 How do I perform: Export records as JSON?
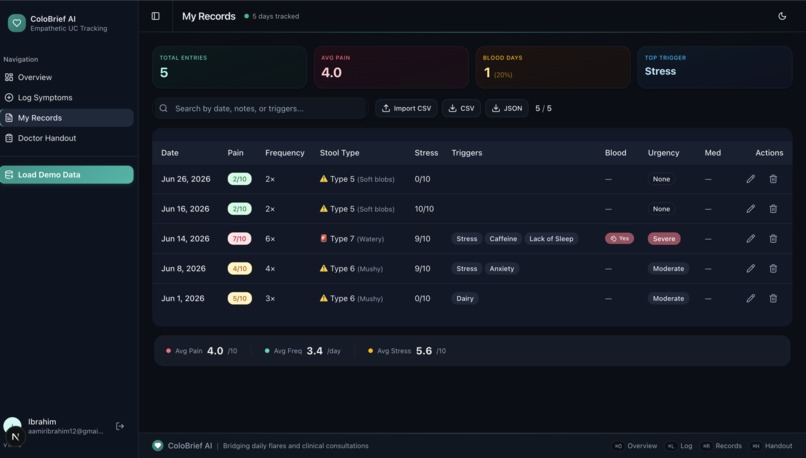(507, 108)
